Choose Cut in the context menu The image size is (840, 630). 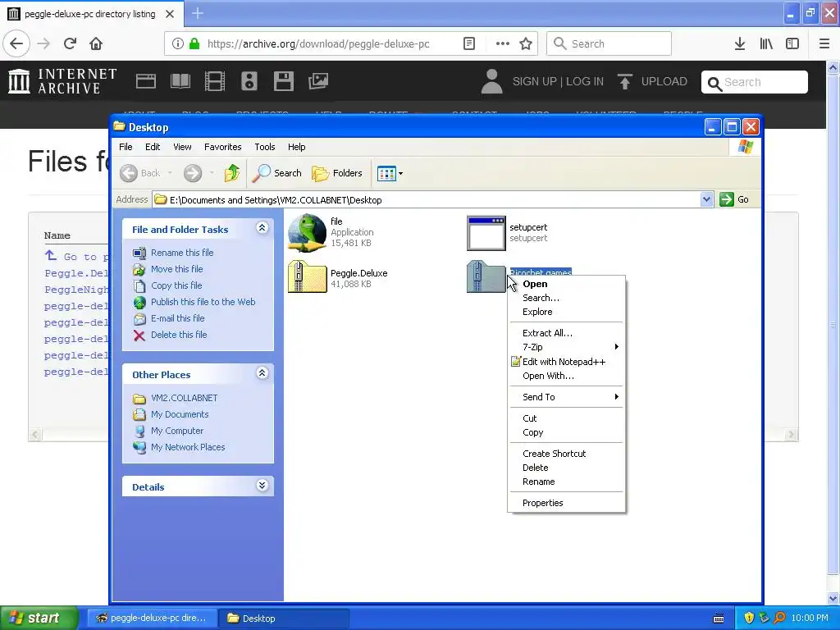(x=566, y=418)
